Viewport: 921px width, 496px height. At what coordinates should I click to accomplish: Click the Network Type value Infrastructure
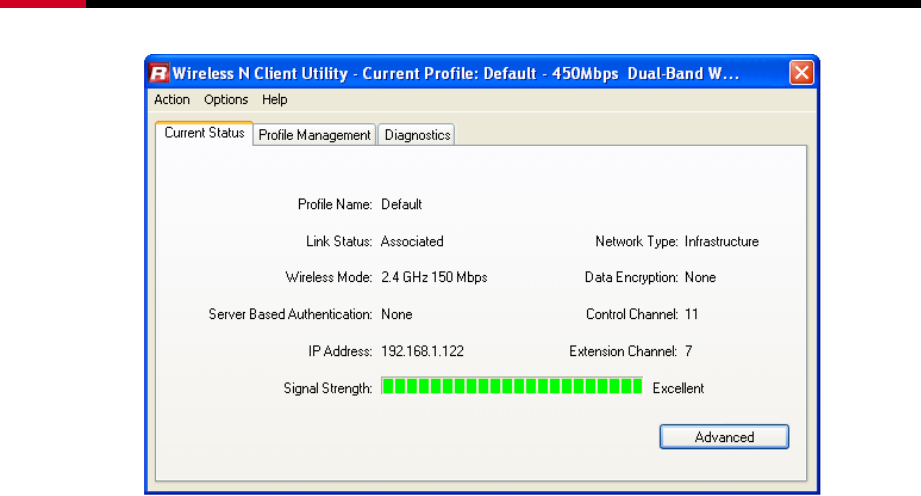tap(721, 242)
